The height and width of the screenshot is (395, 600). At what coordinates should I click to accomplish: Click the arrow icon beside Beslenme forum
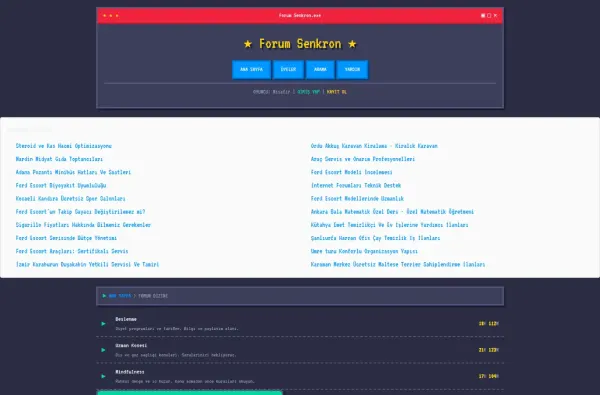[x=103, y=323]
